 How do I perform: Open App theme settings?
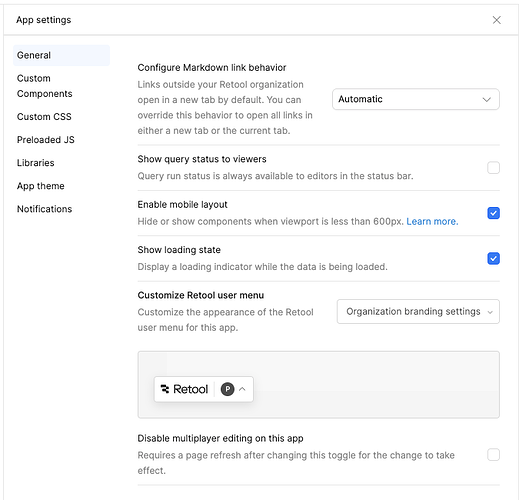[41, 186]
